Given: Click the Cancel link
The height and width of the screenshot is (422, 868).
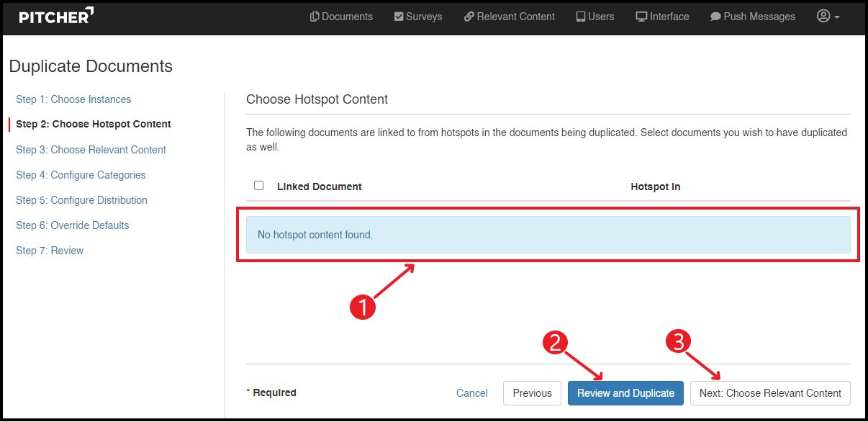Looking at the screenshot, I should coord(472,393).
